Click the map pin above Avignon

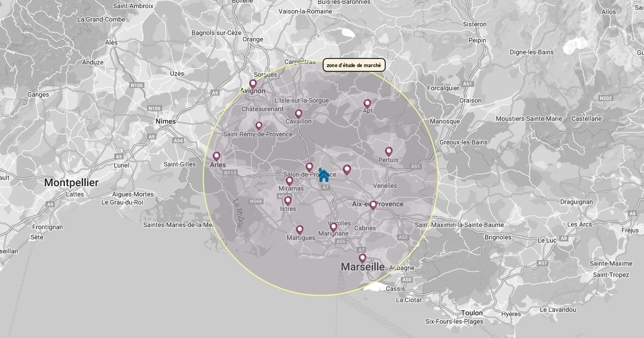pyautogui.click(x=253, y=84)
